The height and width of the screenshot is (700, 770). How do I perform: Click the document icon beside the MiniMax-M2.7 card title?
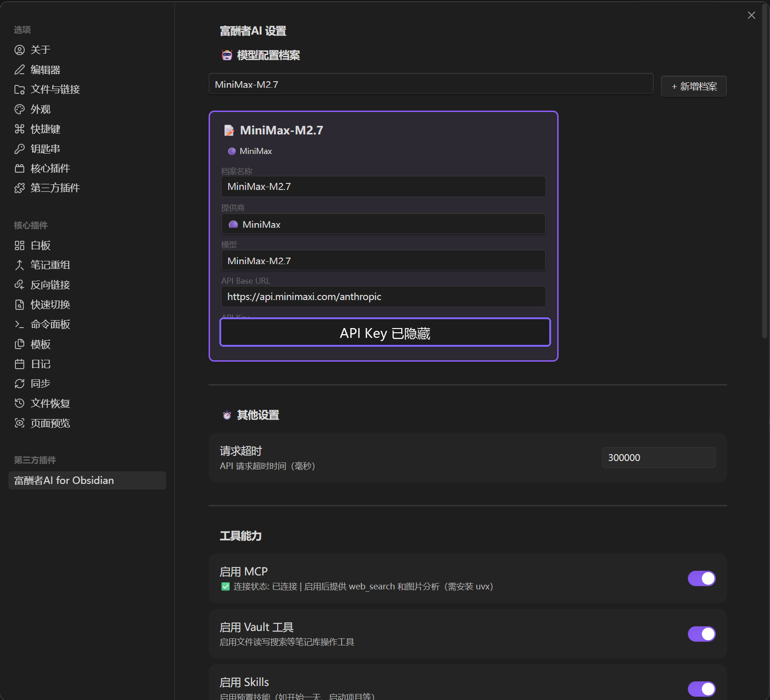coord(229,130)
